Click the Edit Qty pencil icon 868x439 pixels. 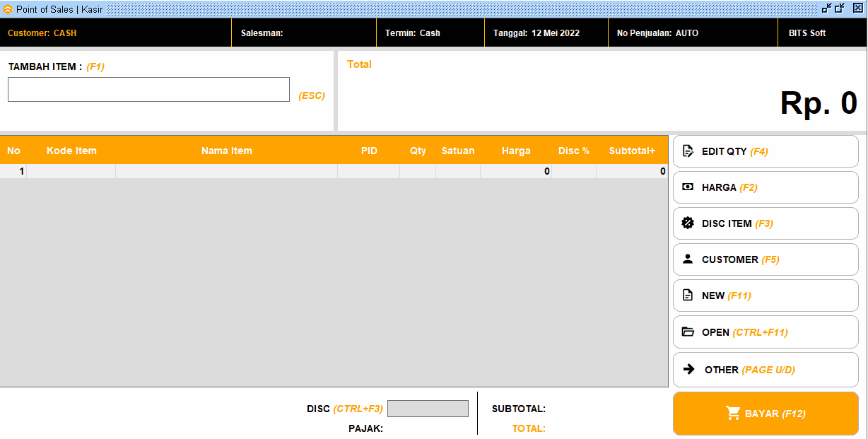click(x=688, y=151)
